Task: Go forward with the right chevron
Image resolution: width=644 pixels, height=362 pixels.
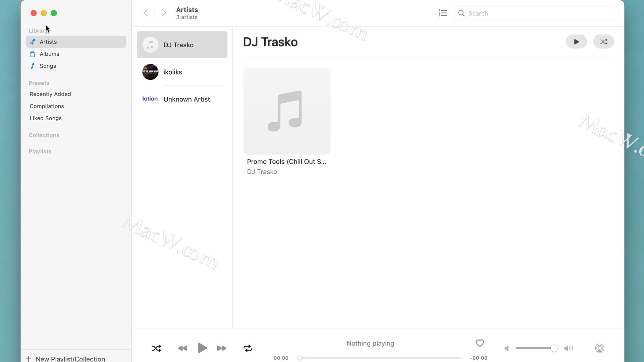Action: (x=164, y=13)
